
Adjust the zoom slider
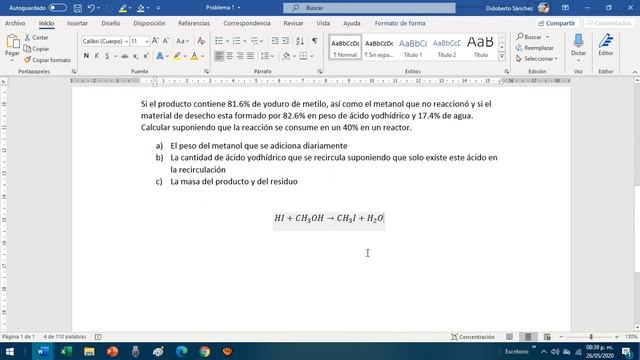point(591,337)
